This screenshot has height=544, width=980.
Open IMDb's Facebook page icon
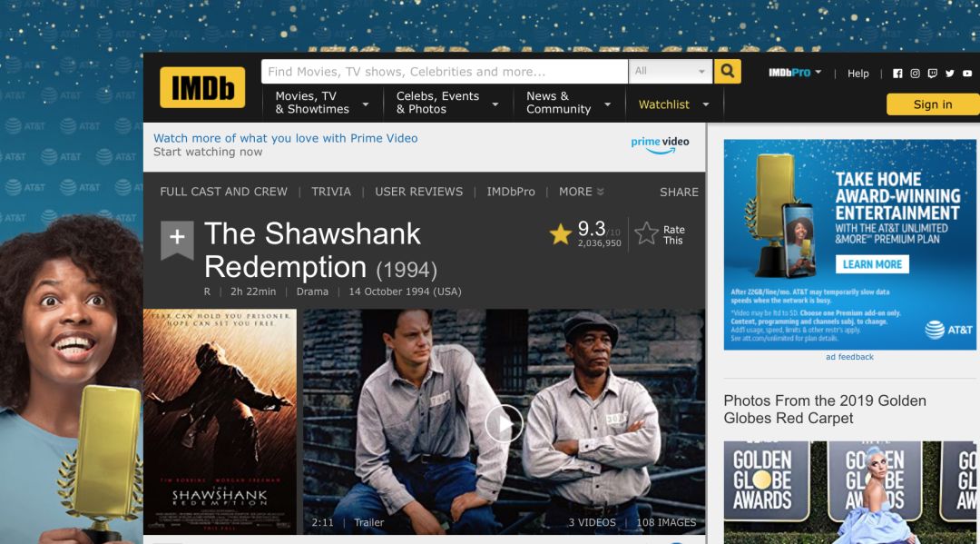(x=897, y=74)
